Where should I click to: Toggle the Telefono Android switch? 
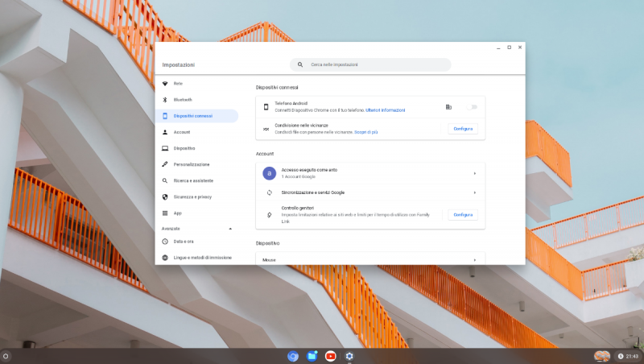pyautogui.click(x=472, y=107)
